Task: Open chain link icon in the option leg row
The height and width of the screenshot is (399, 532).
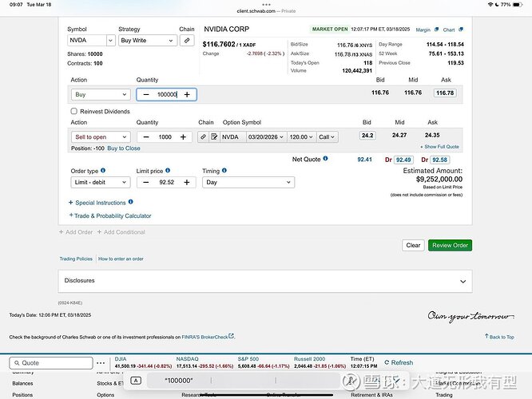Action: pyautogui.click(x=203, y=137)
